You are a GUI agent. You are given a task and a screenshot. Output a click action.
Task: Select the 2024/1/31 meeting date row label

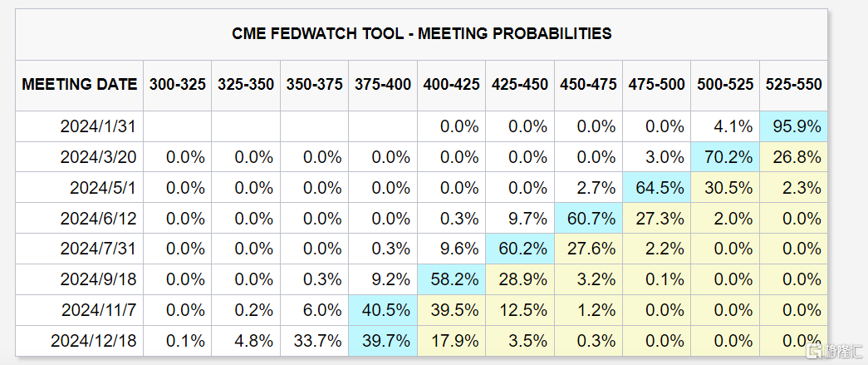click(x=98, y=126)
